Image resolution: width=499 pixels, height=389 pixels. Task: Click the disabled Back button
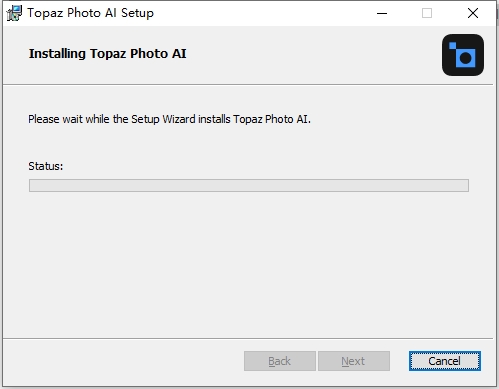(x=280, y=361)
